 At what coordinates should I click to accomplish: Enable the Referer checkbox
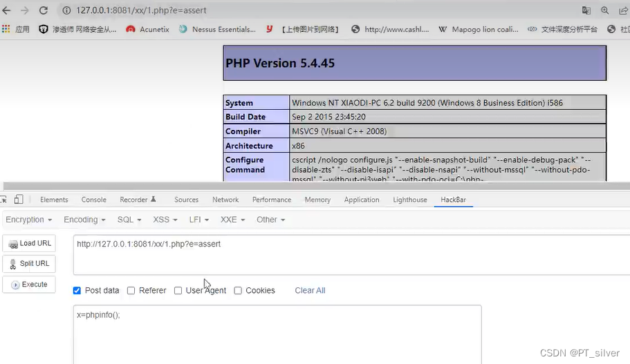tap(131, 290)
